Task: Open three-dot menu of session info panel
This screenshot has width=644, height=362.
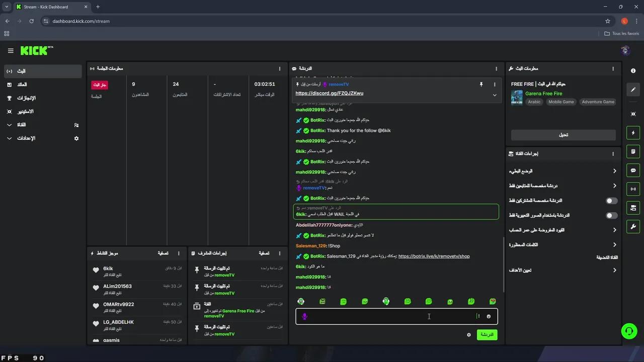Action: point(280,68)
